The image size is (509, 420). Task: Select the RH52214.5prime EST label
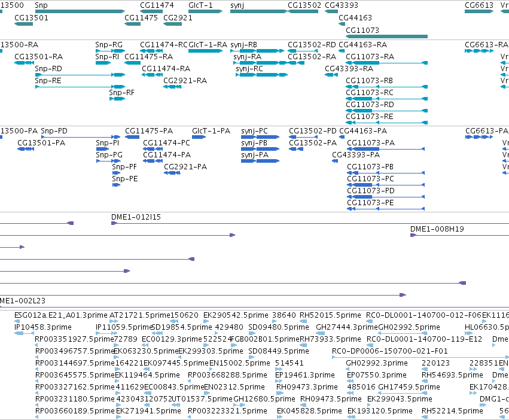(452, 411)
